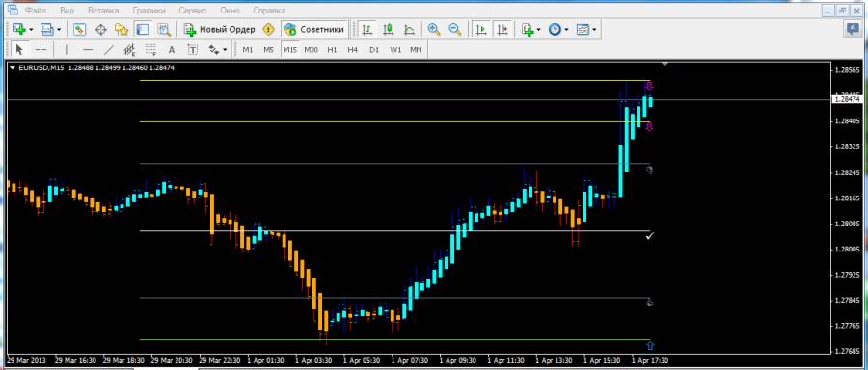Image resolution: width=868 pixels, height=370 pixels.
Task: Select the Text label tool
Action: (x=192, y=50)
